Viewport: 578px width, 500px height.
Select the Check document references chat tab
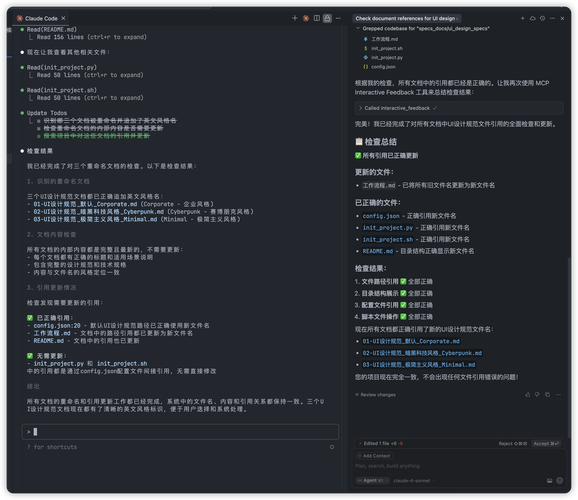[406, 18]
